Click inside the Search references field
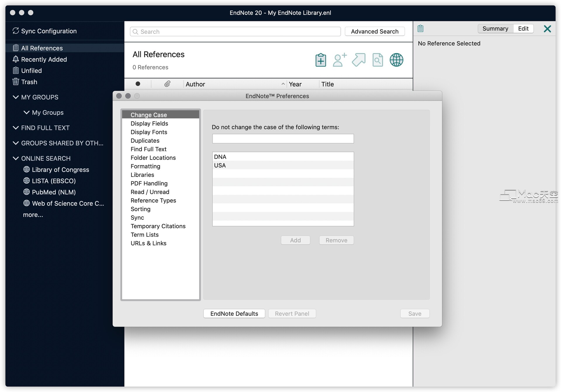This screenshot has height=392, width=561. pos(234,31)
